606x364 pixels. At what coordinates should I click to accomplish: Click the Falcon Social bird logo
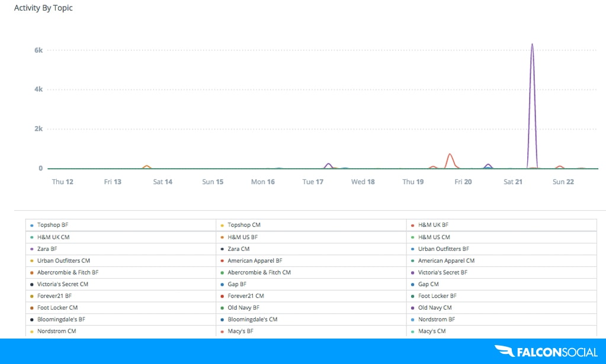point(504,352)
